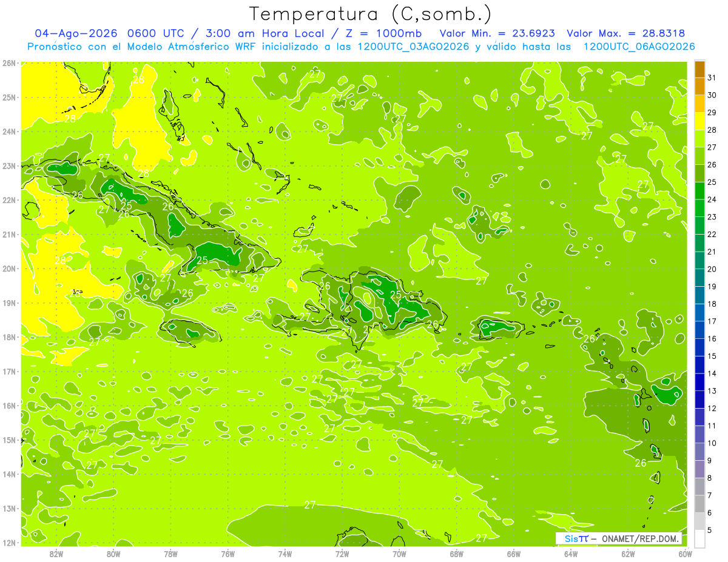Click the legend value '31'
Image resolution: width=728 pixels, height=562 pixels.
click(x=712, y=78)
